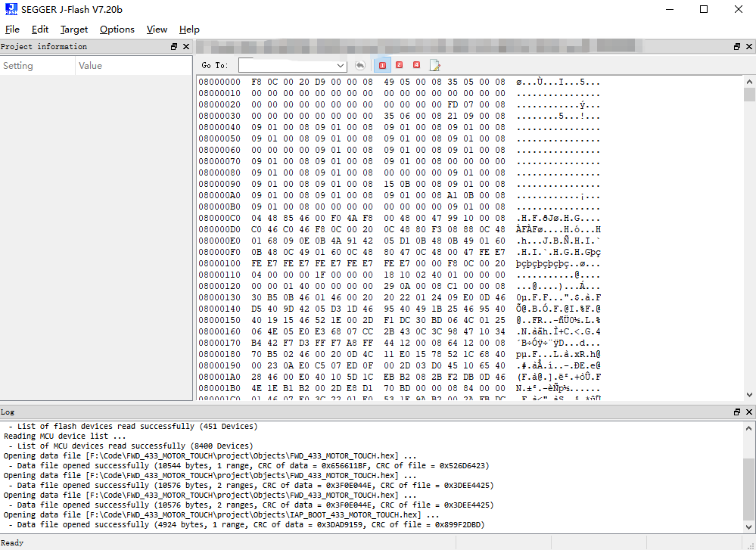Open the Edit menu
756x550 pixels.
[x=40, y=30]
